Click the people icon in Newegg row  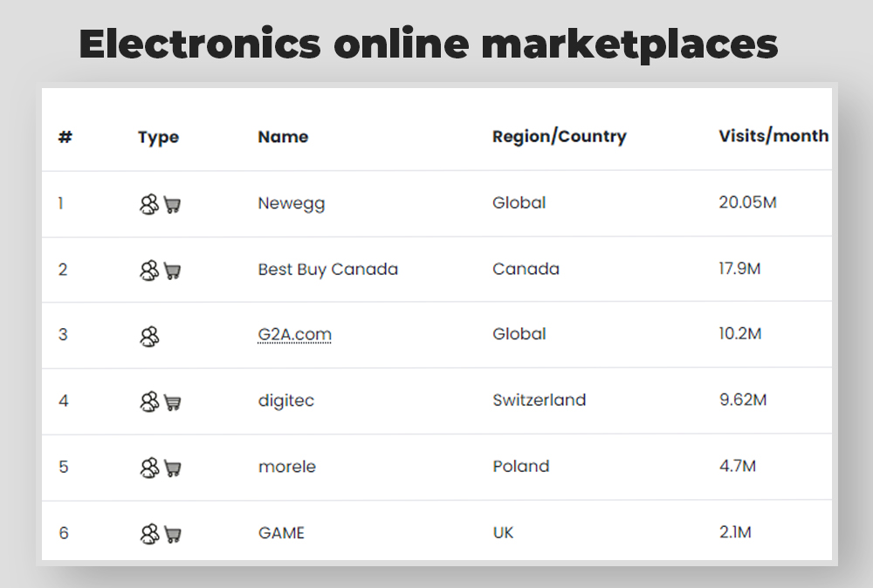pyautogui.click(x=149, y=204)
